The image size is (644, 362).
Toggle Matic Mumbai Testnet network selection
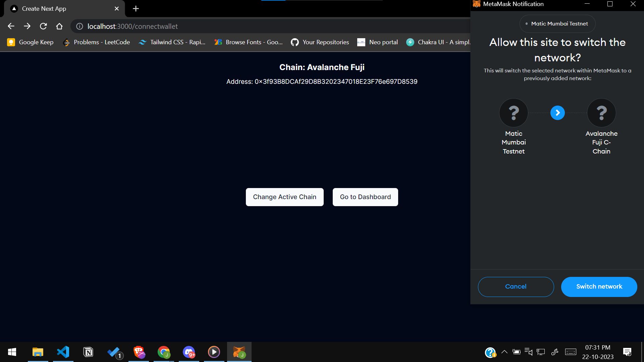(514, 113)
